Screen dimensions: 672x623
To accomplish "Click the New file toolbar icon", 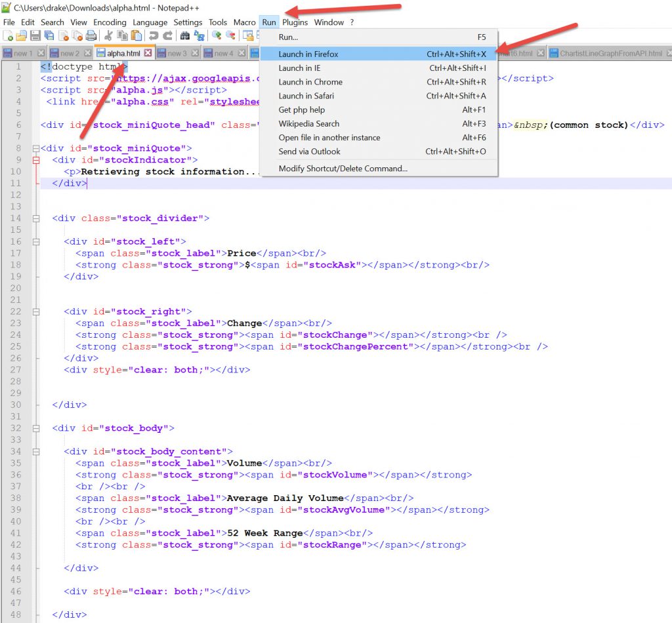I will 8,35.
